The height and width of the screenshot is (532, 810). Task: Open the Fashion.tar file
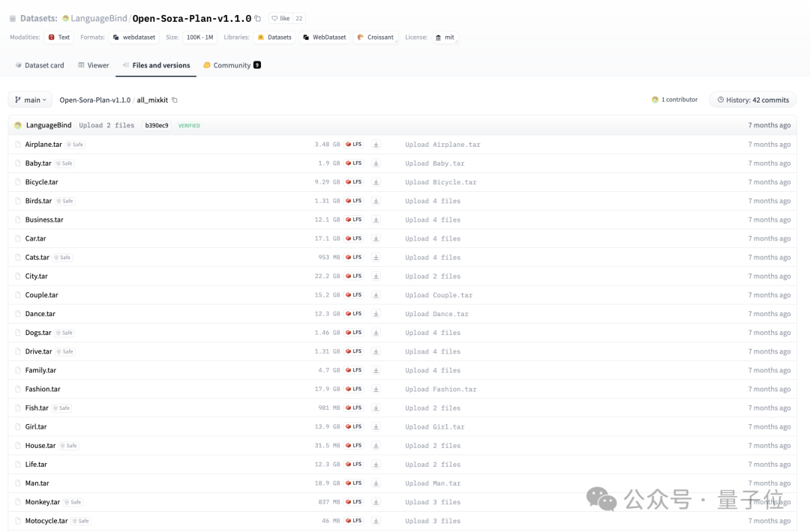pyautogui.click(x=43, y=389)
